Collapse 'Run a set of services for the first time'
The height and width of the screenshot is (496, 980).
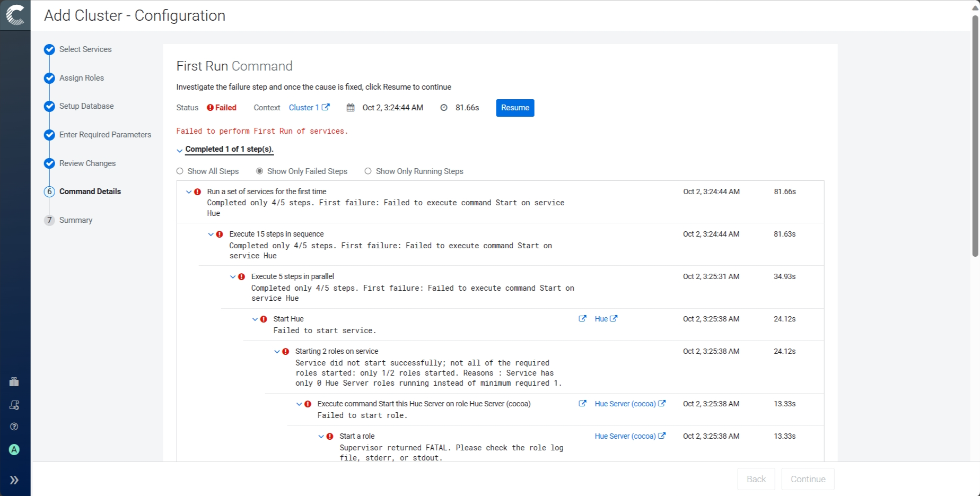(x=189, y=192)
